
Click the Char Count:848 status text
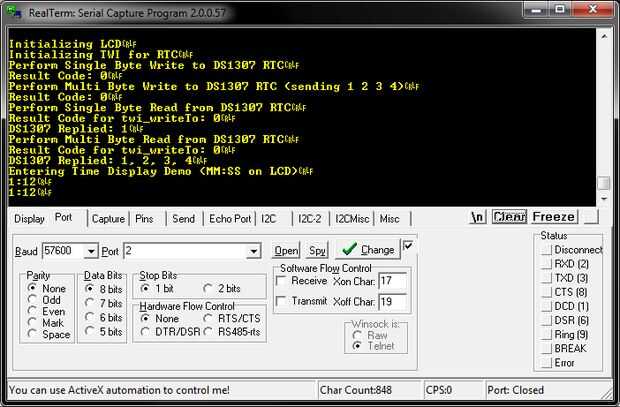(x=356, y=390)
